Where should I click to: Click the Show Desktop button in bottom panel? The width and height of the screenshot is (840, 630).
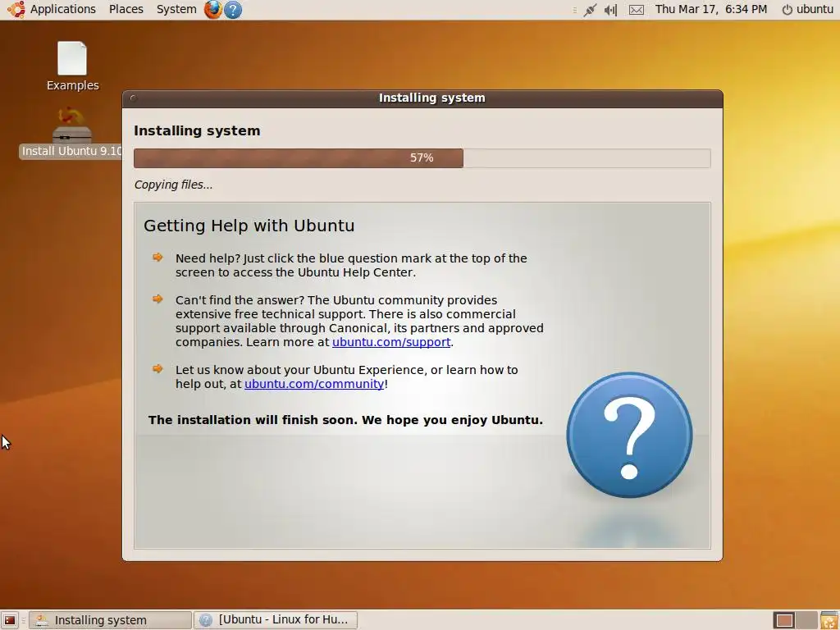pyautogui.click(x=10, y=620)
